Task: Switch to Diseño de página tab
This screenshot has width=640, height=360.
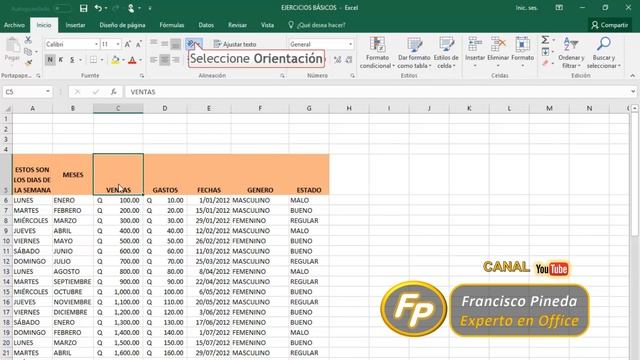Action: click(x=122, y=25)
